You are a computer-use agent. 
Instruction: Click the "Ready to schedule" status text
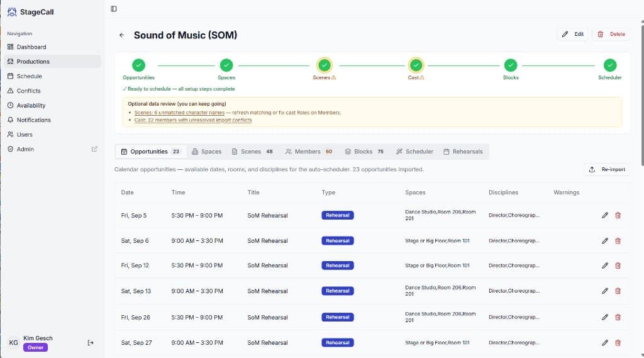[x=179, y=89]
